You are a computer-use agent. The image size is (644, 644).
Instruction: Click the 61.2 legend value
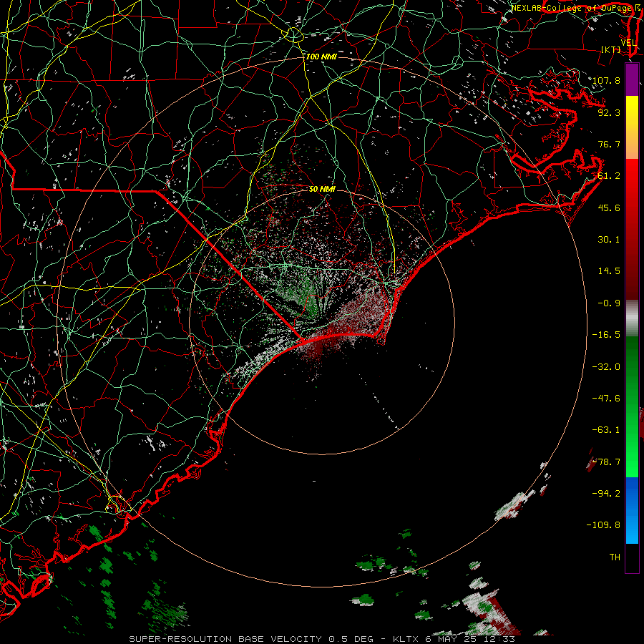coord(609,176)
